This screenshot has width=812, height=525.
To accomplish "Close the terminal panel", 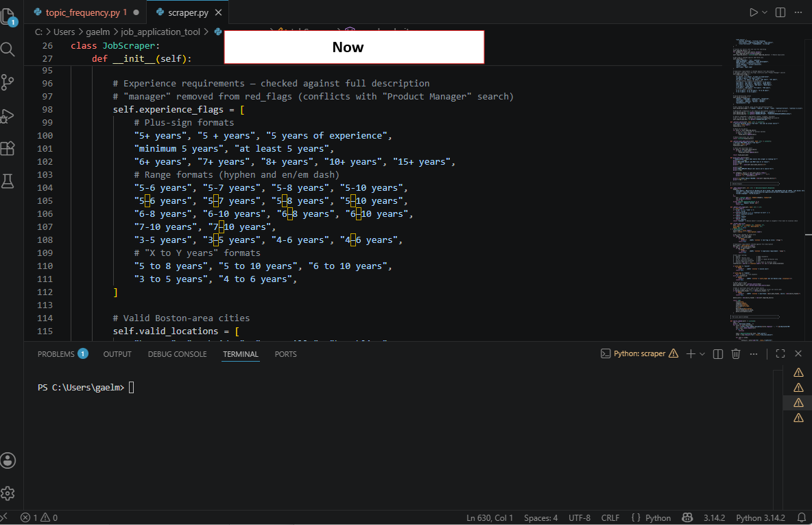I will [x=798, y=353].
